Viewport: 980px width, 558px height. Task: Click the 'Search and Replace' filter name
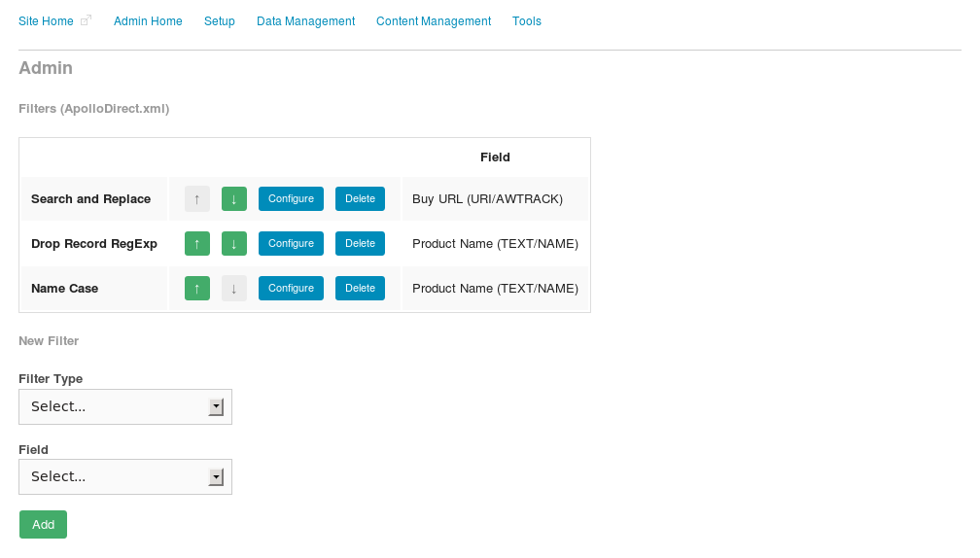point(90,198)
